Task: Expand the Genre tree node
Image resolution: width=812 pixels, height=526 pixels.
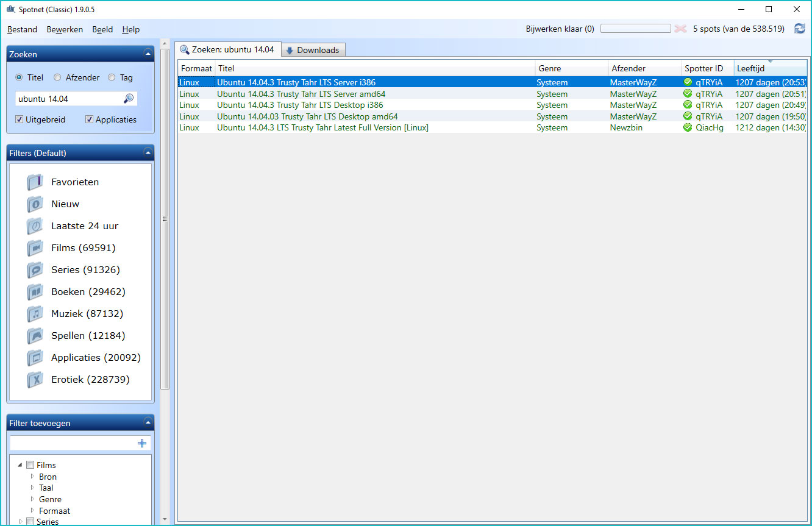Action: pos(32,499)
